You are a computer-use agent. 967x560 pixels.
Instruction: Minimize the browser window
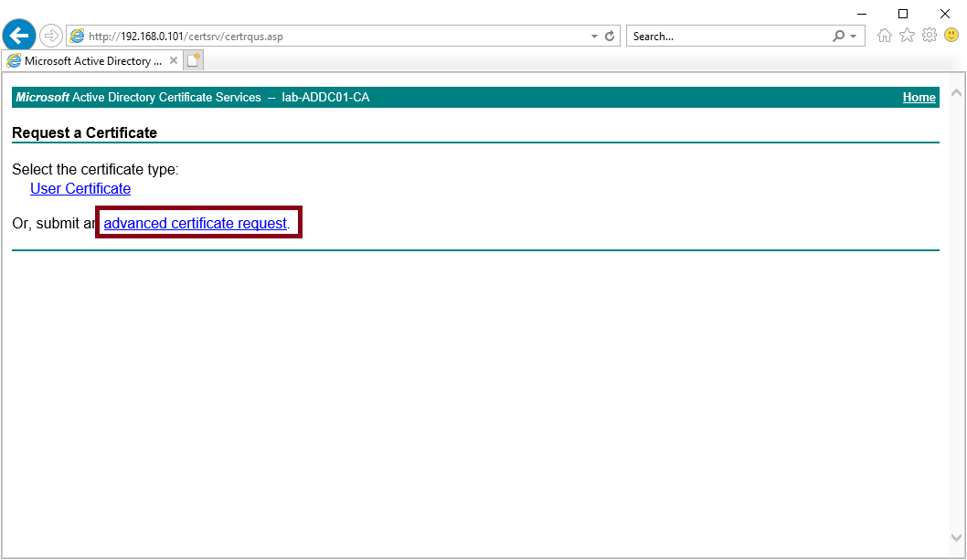[862, 14]
